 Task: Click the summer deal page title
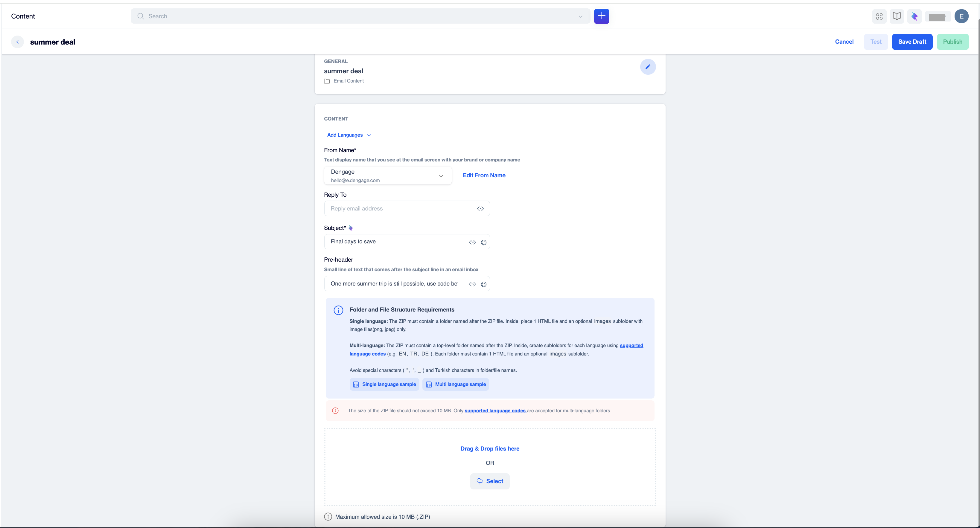point(53,42)
